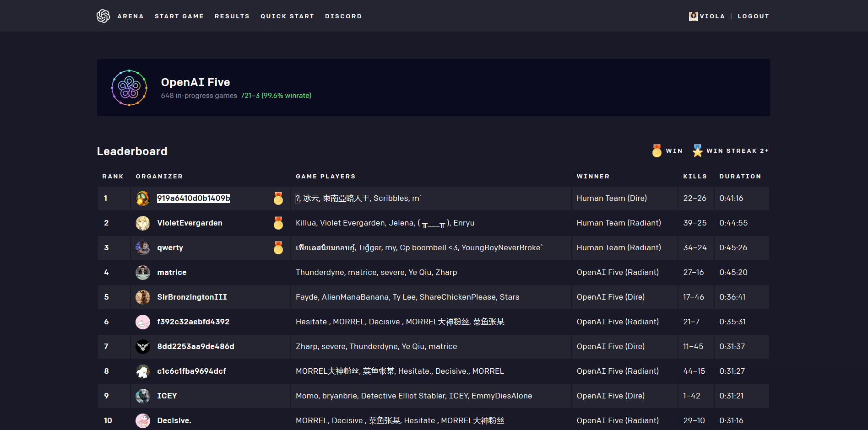Screen dimensions: 868x430
Task: Click win medal icon beside VioletEvergarden
Action: click(278, 223)
